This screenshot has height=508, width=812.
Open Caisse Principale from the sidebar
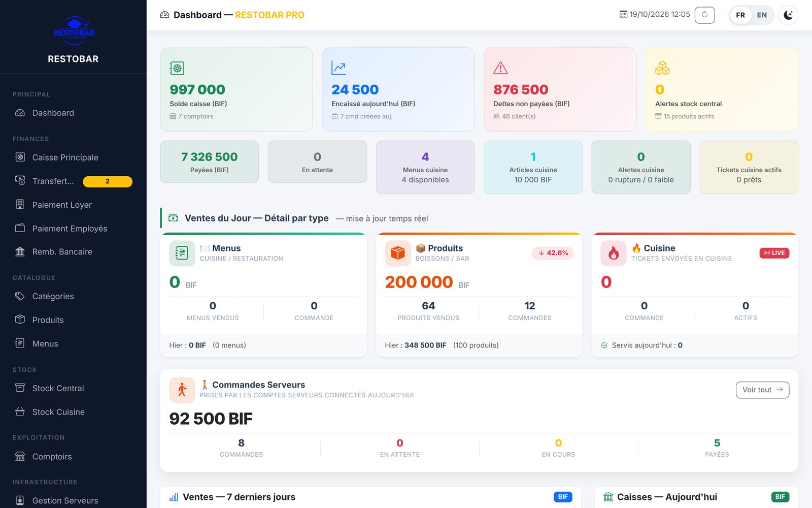click(73, 157)
